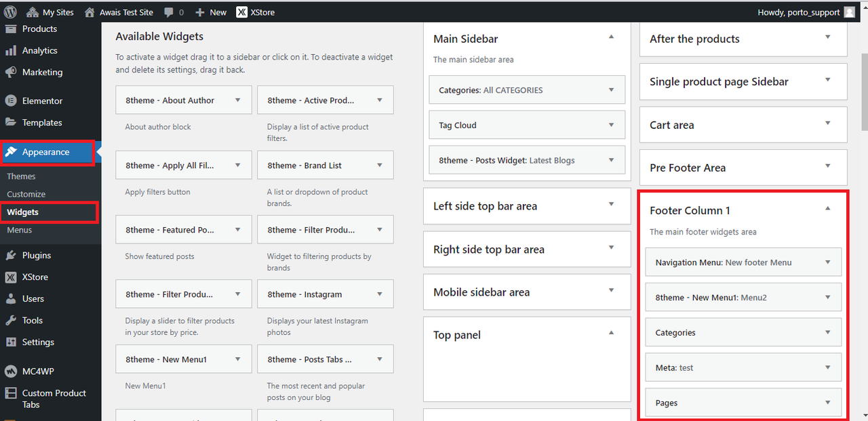Expand 8theme - Brand List widget arrow
The width and height of the screenshot is (868, 421).
[379, 165]
